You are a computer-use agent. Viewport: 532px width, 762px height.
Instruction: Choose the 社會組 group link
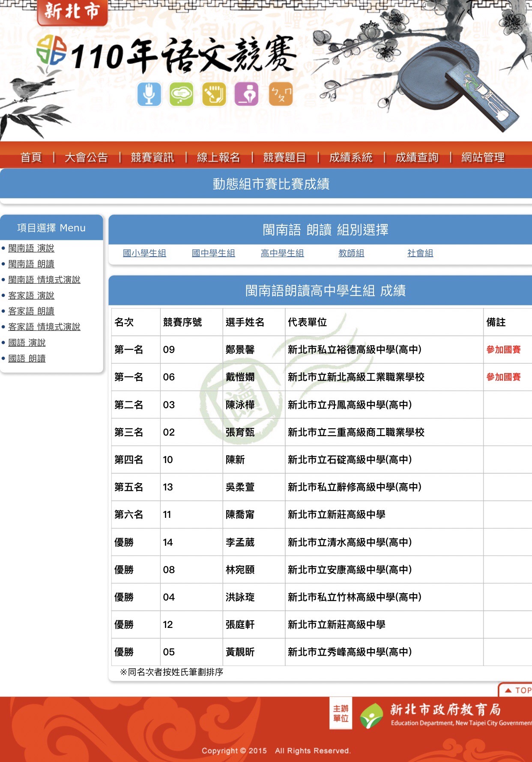point(420,253)
